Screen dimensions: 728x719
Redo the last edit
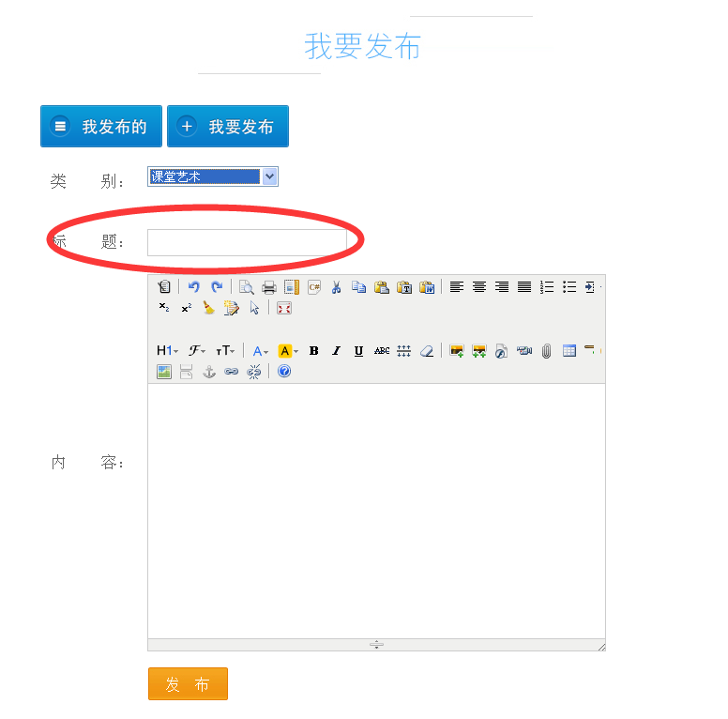point(217,287)
